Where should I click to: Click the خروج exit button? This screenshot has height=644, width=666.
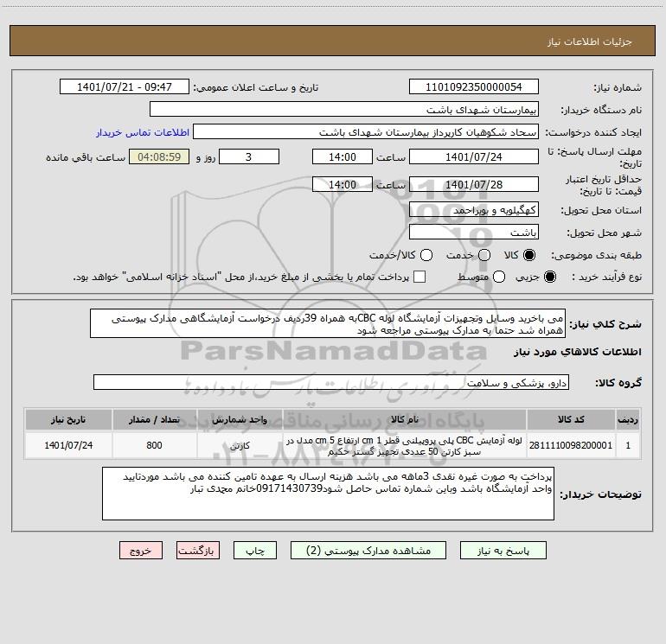141,551
